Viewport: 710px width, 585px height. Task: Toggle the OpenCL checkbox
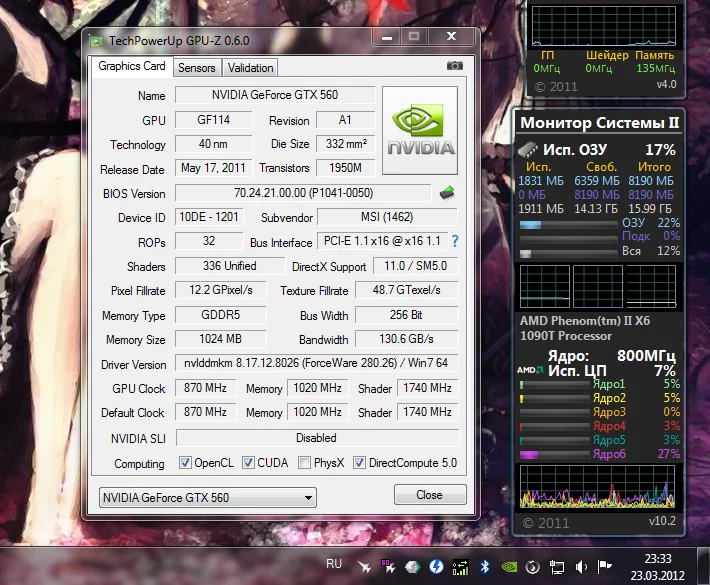[x=185, y=463]
